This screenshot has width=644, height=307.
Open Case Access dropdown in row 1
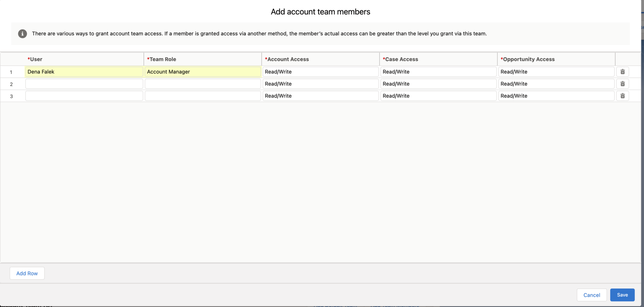(438, 72)
